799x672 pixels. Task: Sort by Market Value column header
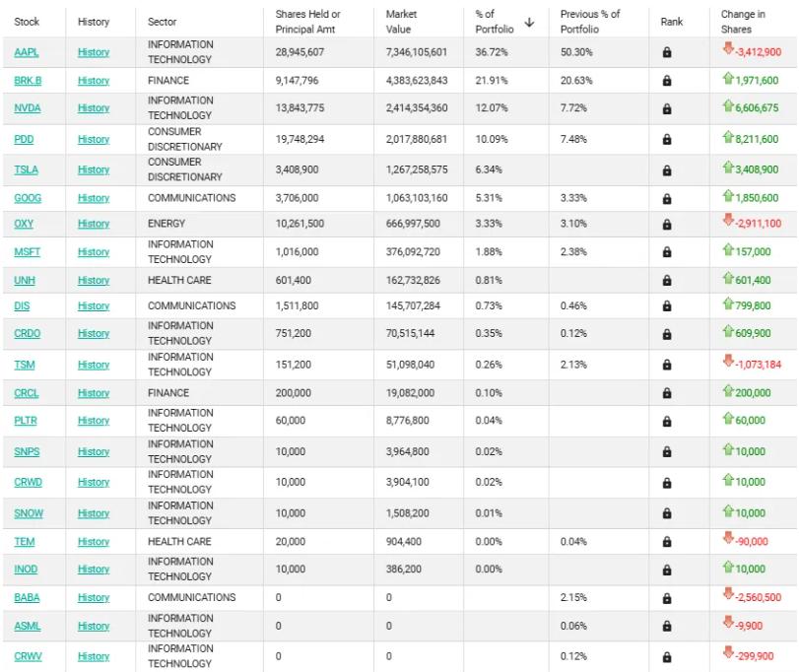(x=401, y=22)
